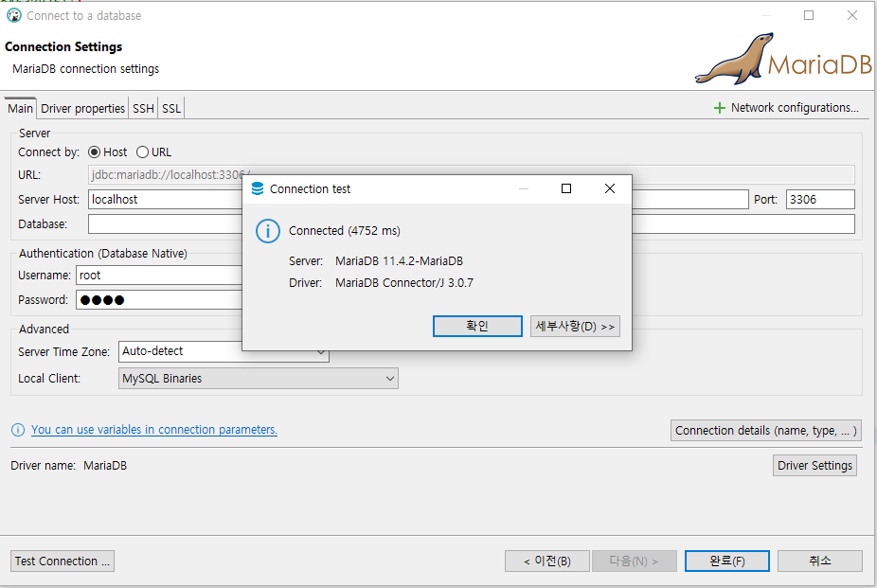Minimize the Connection test dialog
The height and width of the screenshot is (588, 877).
click(x=524, y=189)
